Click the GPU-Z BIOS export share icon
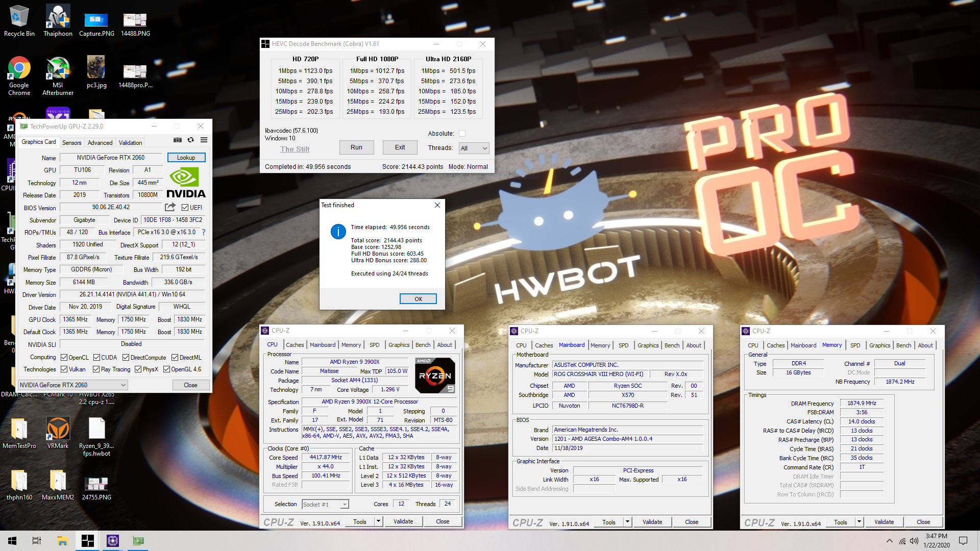980x551 pixels. click(170, 207)
